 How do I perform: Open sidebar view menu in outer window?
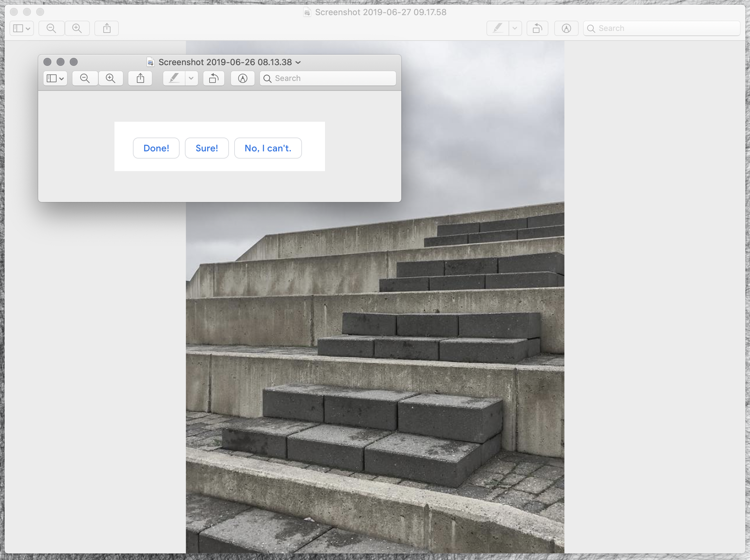pyautogui.click(x=22, y=28)
